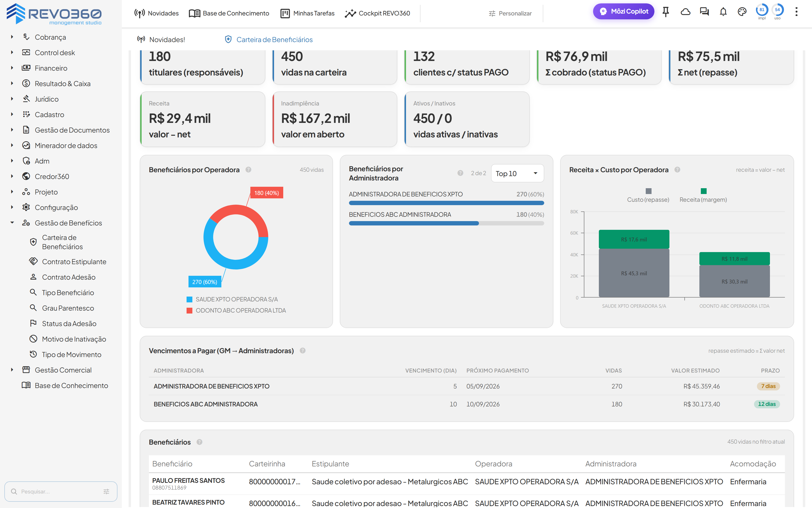Toggle SAUDE XPTO OPERADORA legend swatch
The width and height of the screenshot is (812, 508).
click(x=189, y=299)
